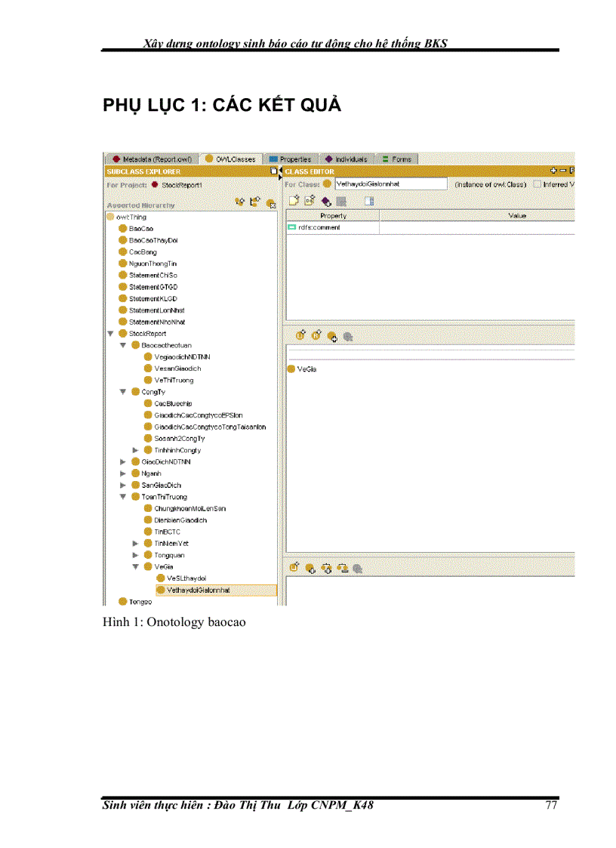
Task: Select the BaoCaoThayDoi class
Action: [x=152, y=240]
